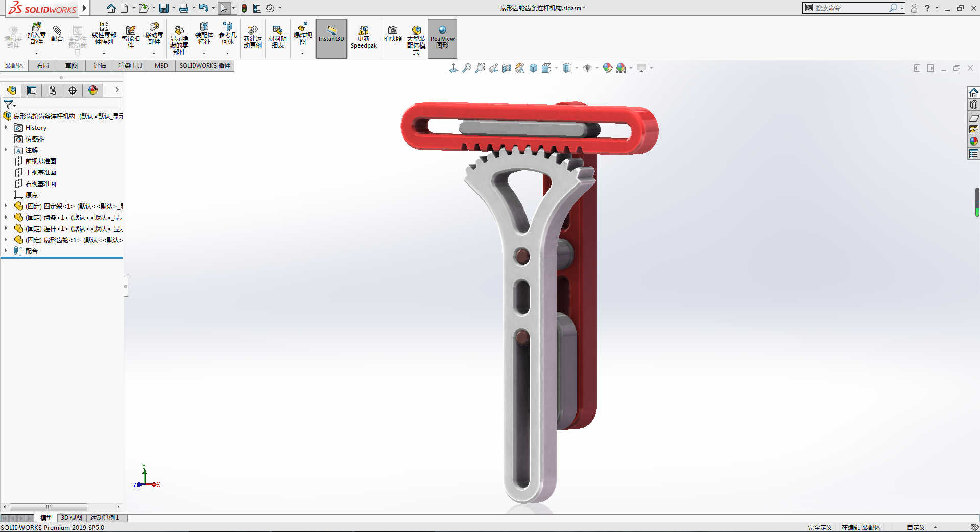
Task: Click Show Hidden Components icon
Action: tap(179, 39)
